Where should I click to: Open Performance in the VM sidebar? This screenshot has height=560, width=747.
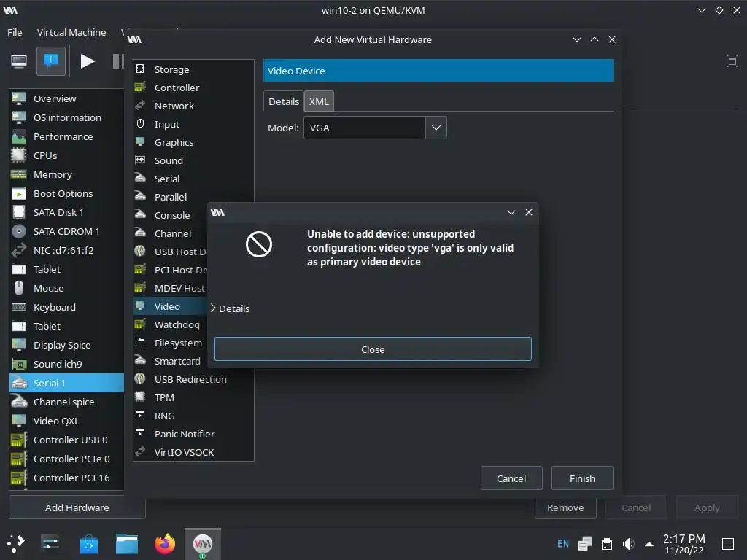click(66, 136)
